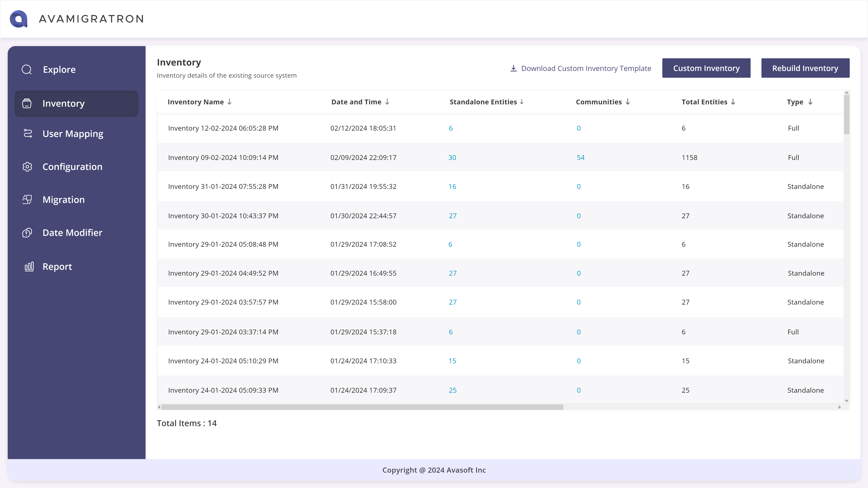Image resolution: width=868 pixels, height=488 pixels.
Task: Click the vertical scrollbar thumb of table
Action: click(846, 114)
